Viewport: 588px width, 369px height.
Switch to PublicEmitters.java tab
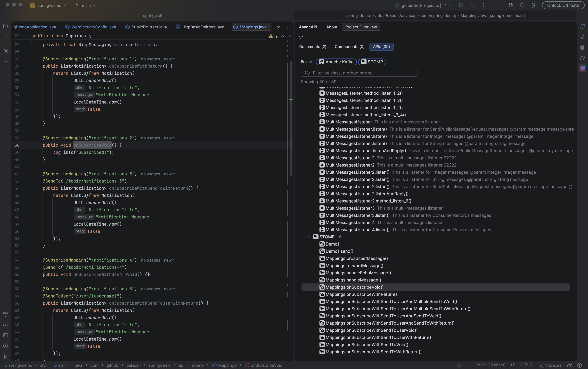pos(146,27)
